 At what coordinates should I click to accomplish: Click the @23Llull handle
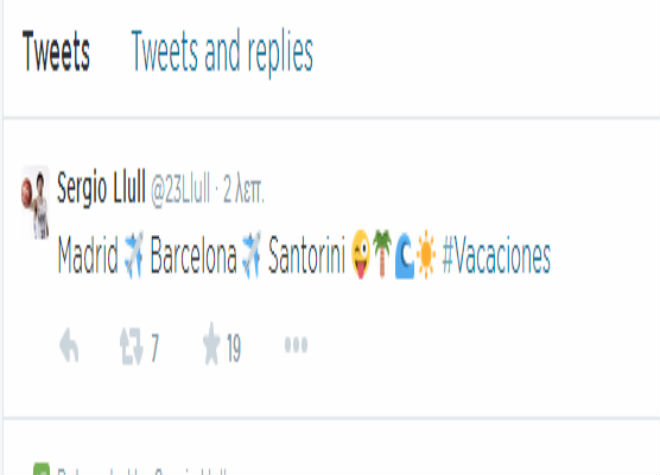coord(180,190)
